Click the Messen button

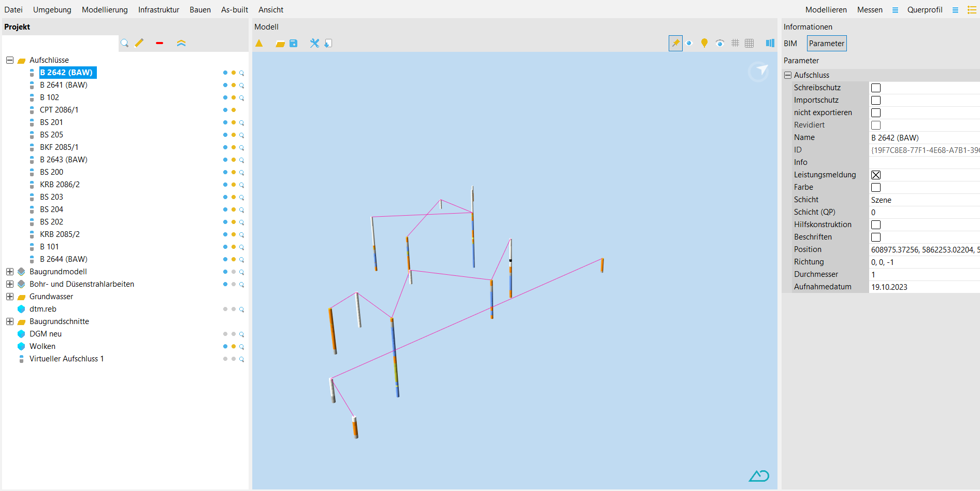[870, 10]
